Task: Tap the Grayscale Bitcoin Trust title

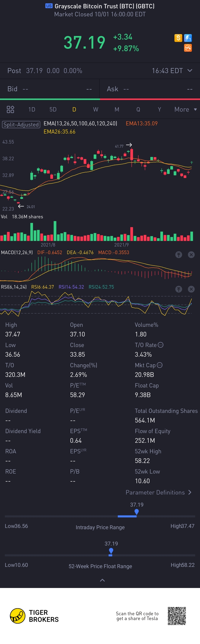Action: click(x=104, y=6)
